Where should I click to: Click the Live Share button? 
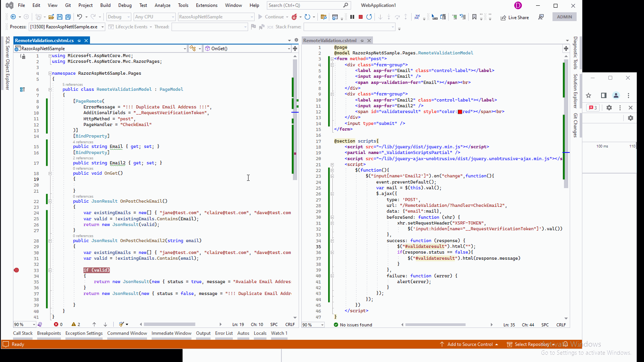[515, 18]
